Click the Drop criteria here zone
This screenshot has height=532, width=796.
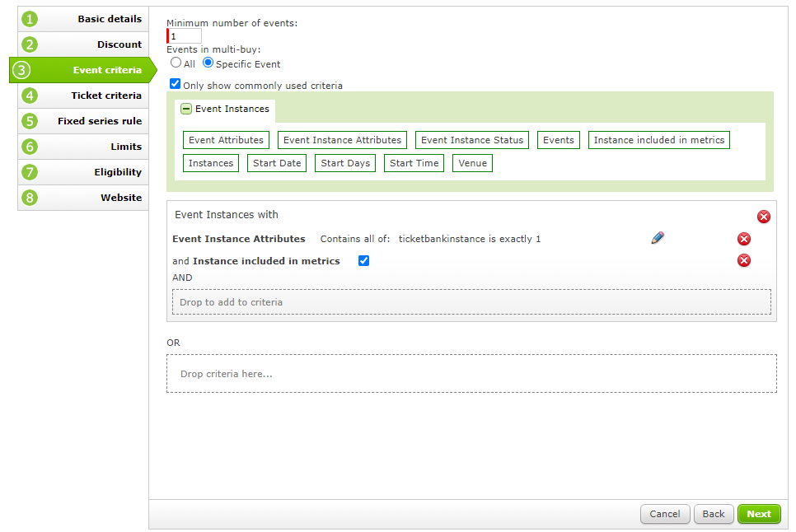point(471,374)
